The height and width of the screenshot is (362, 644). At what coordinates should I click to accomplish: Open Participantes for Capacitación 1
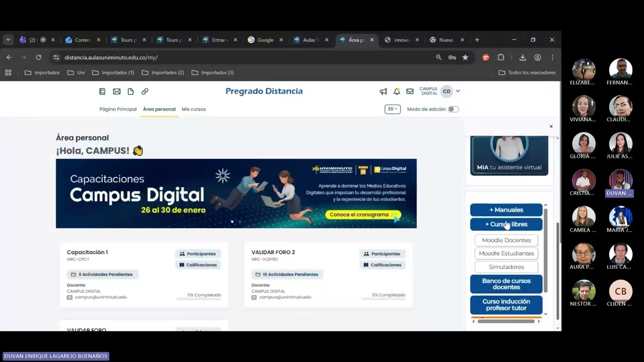tap(198, 254)
